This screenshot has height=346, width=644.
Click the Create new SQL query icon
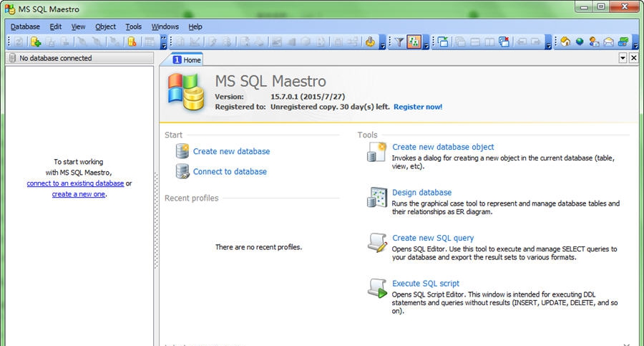click(x=377, y=243)
